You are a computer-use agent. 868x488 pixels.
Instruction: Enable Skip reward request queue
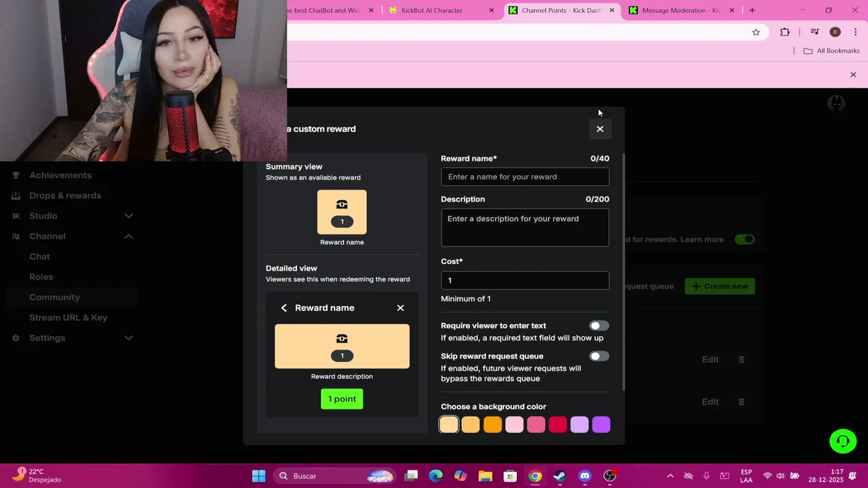pyautogui.click(x=599, y=357)
